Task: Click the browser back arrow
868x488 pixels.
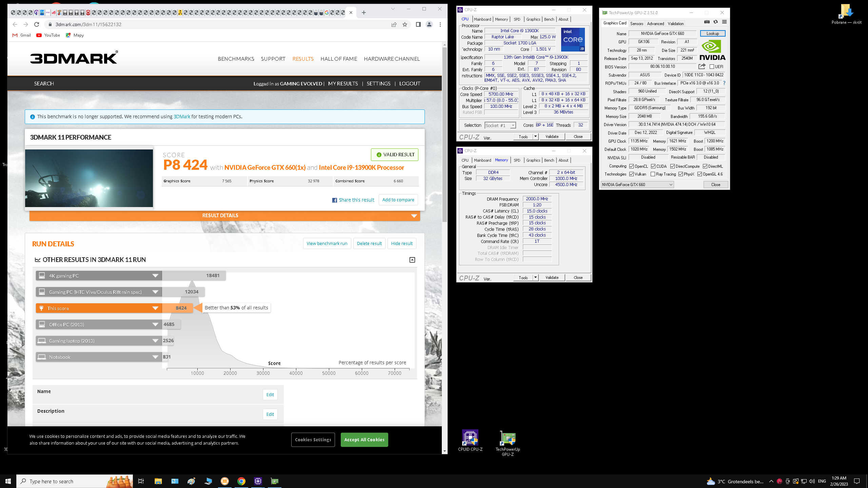Action: [x=15, y=24]
